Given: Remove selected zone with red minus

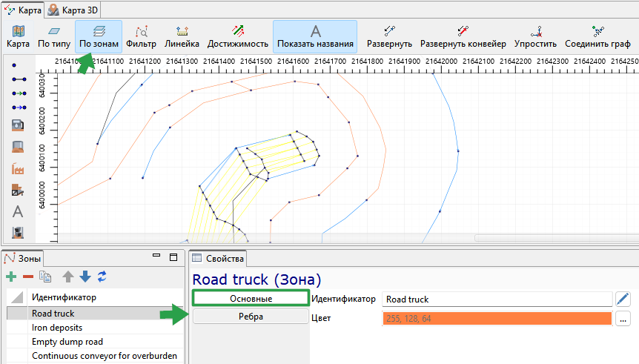Looking at the screenshot, I should (28, 277).
